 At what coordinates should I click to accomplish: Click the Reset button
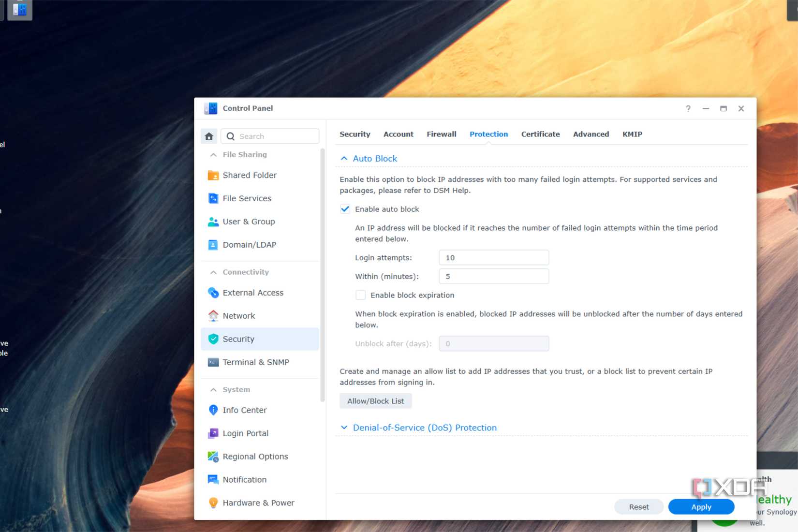pyautogui.click(x=638, y=507)
